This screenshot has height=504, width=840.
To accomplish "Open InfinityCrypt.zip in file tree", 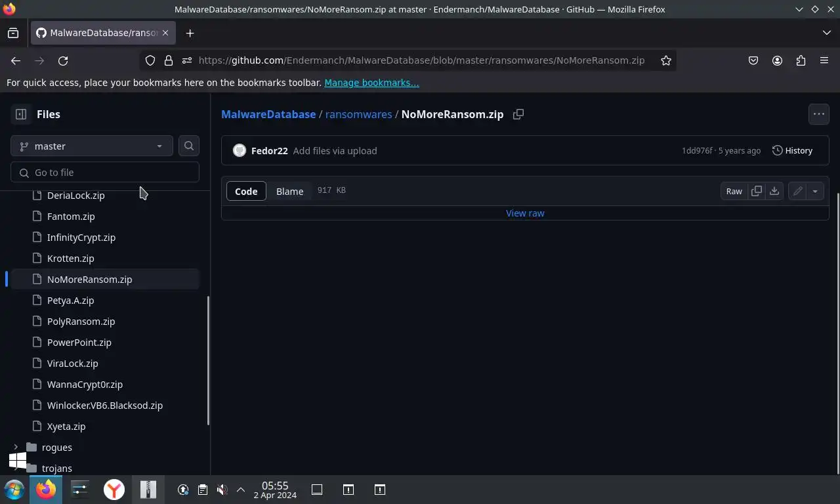I will [81, 238].
